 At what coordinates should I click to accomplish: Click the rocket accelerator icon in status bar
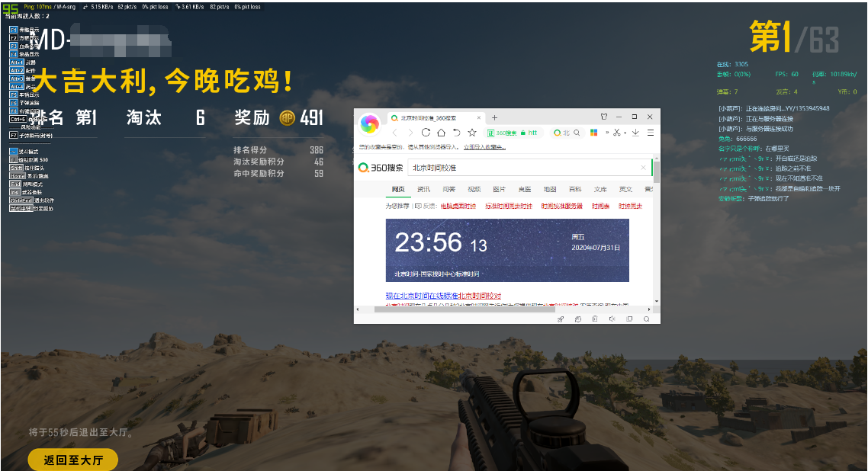point(561,319)
